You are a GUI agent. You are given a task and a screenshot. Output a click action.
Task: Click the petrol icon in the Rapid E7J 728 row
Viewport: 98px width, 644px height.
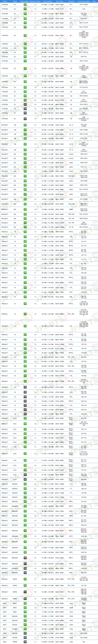click(25, 586)
